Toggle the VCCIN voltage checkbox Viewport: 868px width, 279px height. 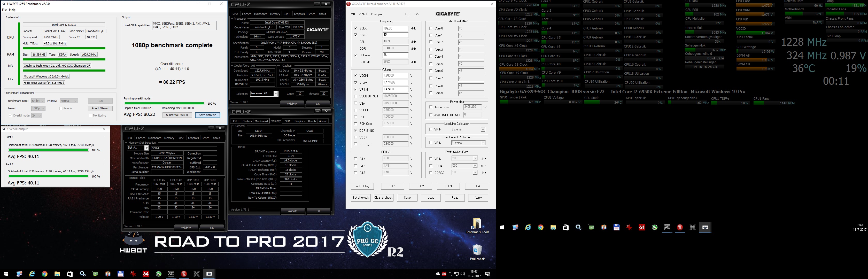pos(355,75)
